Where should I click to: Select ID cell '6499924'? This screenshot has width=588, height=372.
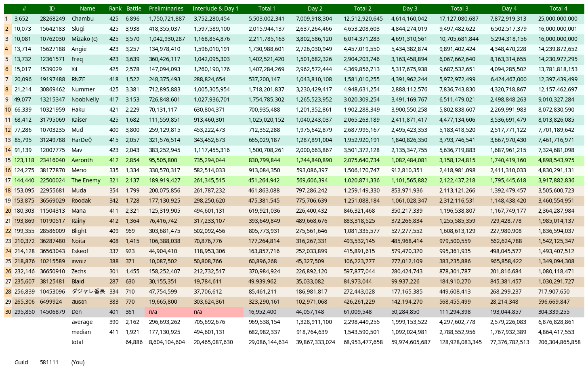click(x=51, y=302)
